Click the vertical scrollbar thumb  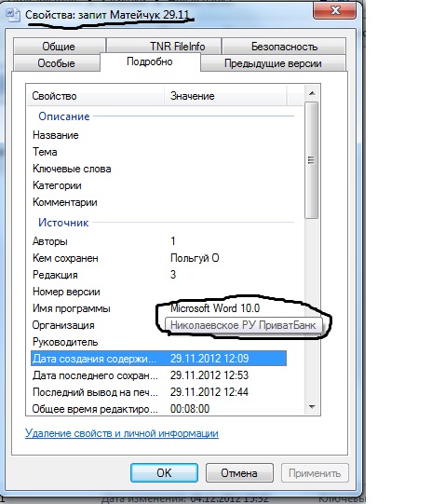coord(311,160)
